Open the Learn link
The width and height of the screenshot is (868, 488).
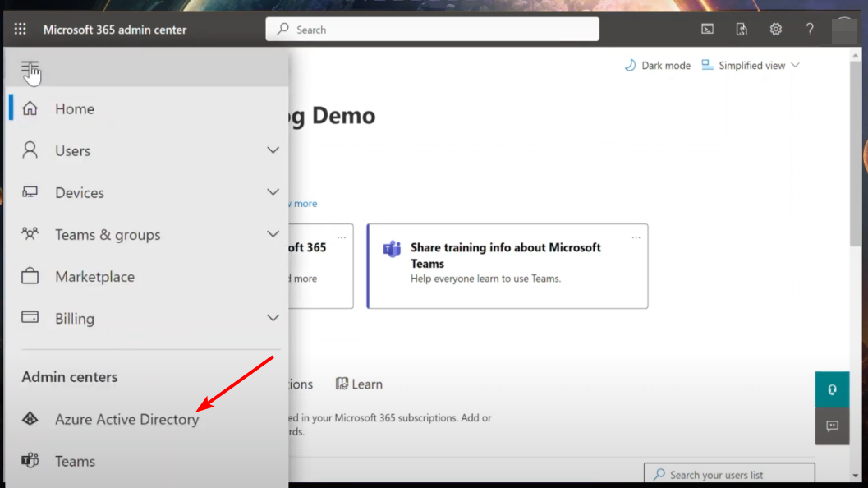tap(359, 384)
